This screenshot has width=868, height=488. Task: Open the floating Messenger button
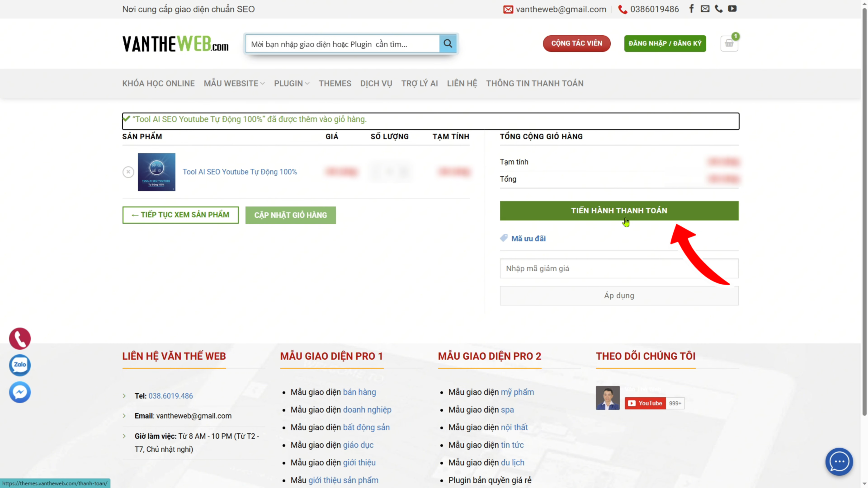(20, 392)
